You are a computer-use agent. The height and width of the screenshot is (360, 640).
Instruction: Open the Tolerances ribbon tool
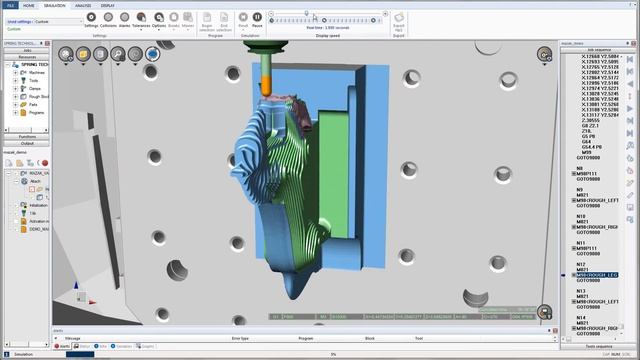click(x=141, y=17)
